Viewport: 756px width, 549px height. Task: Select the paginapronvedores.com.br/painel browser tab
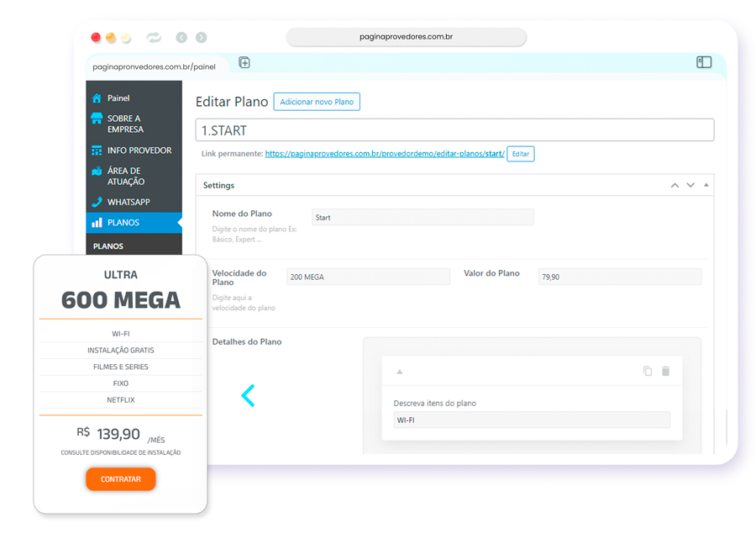(155, 66)
